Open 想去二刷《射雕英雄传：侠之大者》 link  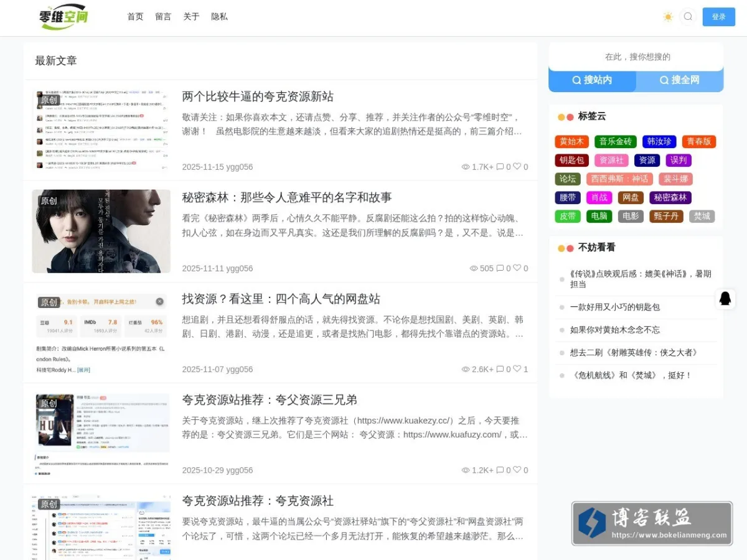point(635,353)
